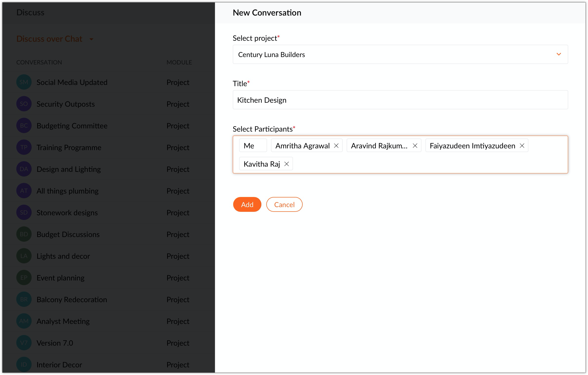Open the Design and Lighting conversation
The height and width of the screenshot is (375, 588).
pyautogui.click(x=69, y=169)
